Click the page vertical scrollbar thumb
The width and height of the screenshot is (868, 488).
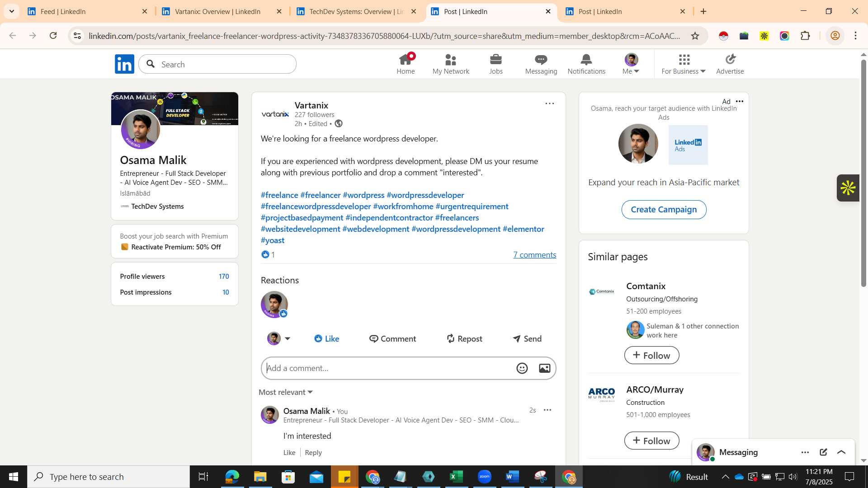pyautogui.click(x=863, y=173)
